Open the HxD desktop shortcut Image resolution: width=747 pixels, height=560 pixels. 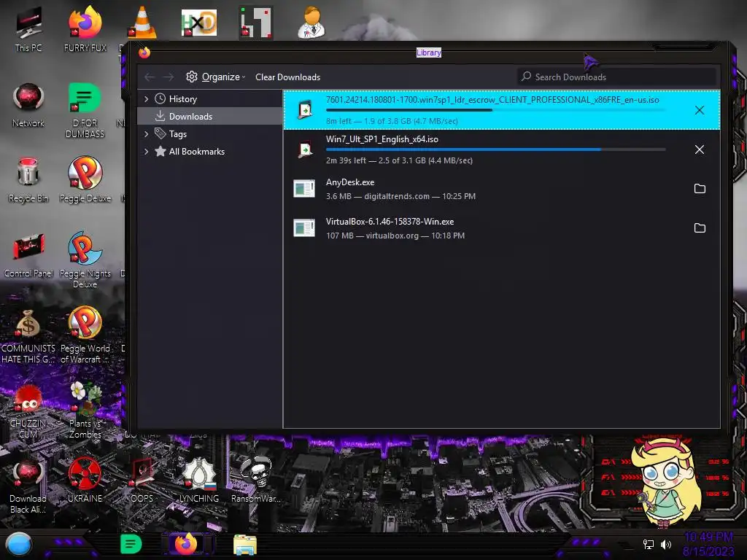pyautogui.click(x=198, y=23)
